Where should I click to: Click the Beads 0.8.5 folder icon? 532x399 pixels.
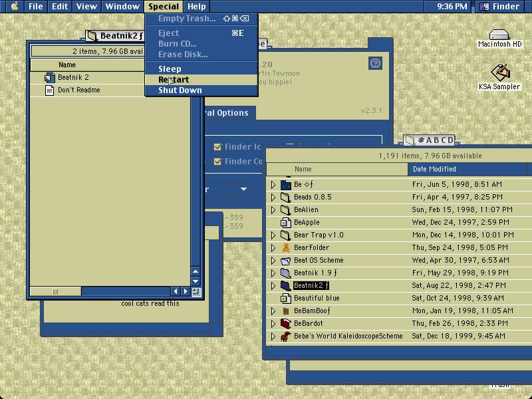[x=286, y=197]
